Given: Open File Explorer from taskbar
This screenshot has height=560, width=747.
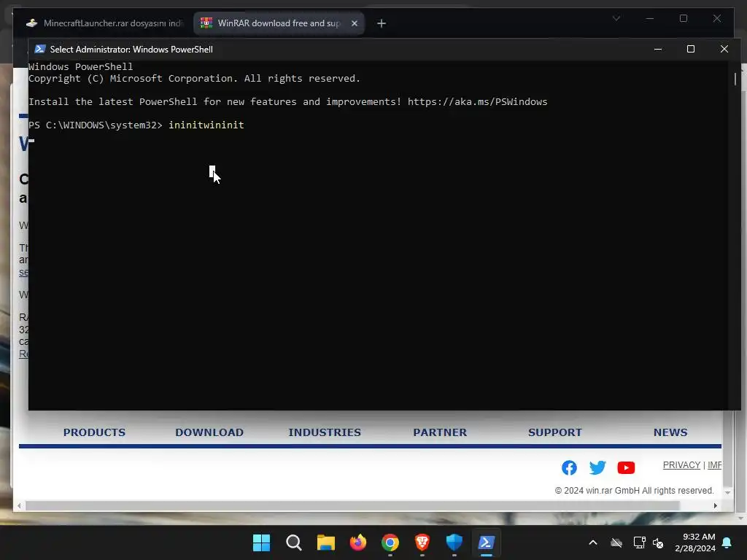Looking at the screenshot, I should [x=326, y=542].
